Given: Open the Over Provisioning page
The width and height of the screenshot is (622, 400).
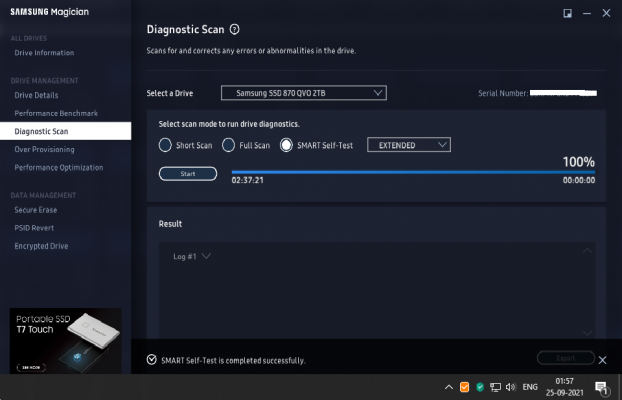Looking at the screenshot, I should tap(44, 149).
